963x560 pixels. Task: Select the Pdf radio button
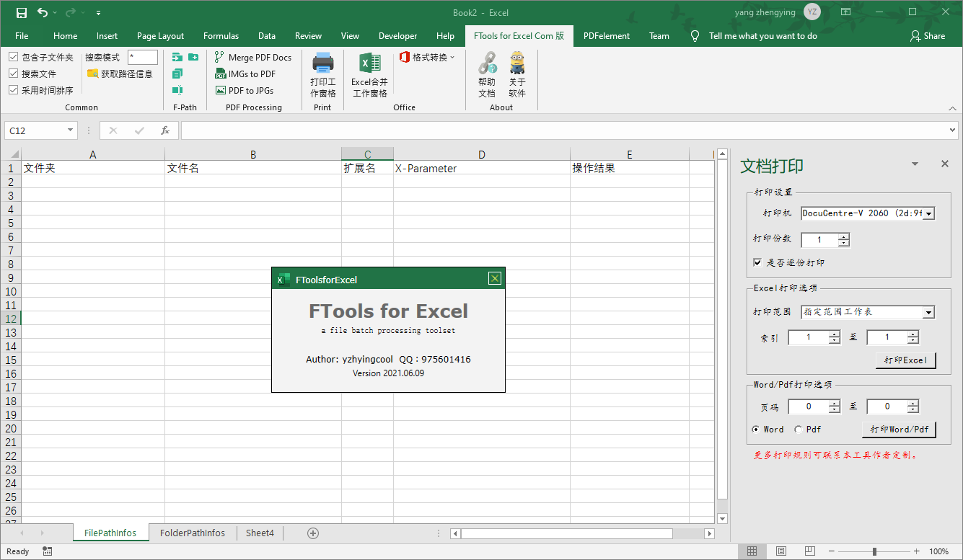tap(798, 429)
